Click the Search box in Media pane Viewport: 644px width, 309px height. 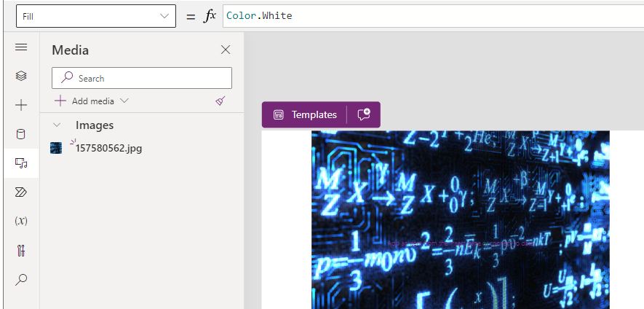coord(142,78)
